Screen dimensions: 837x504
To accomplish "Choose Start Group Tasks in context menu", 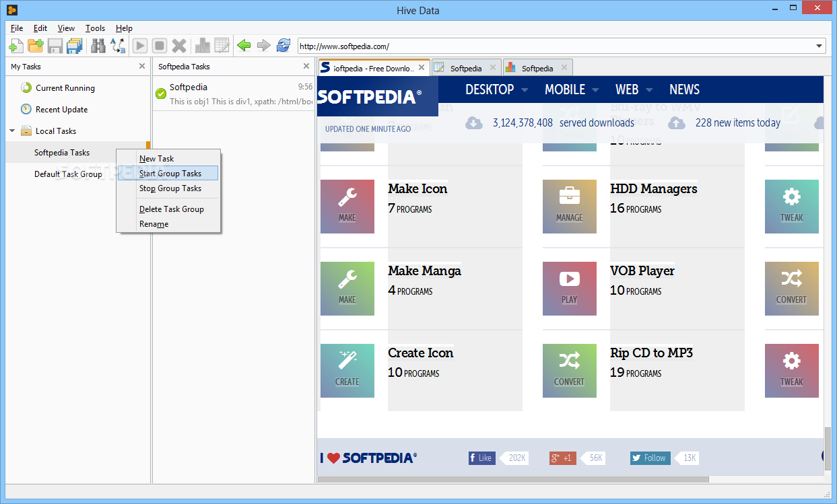I will [168, 174].
